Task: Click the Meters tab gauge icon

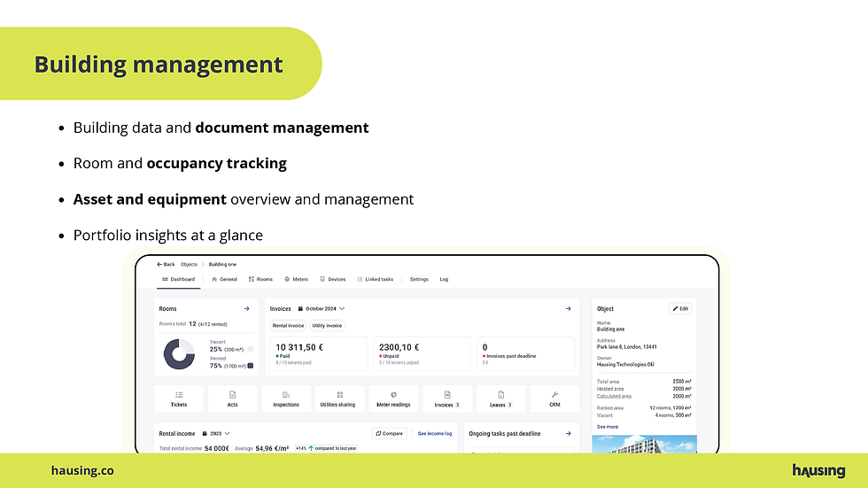Action: click(x=287, y=279)
